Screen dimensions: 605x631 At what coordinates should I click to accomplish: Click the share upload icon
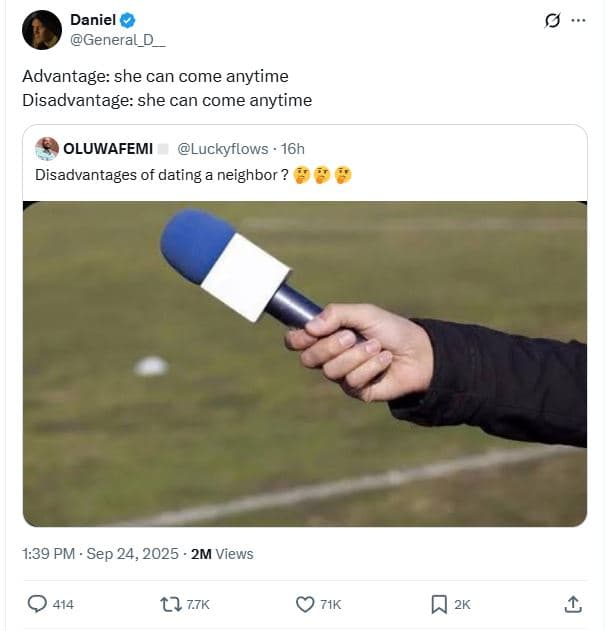pyautogui.click(x=573, y=604)
